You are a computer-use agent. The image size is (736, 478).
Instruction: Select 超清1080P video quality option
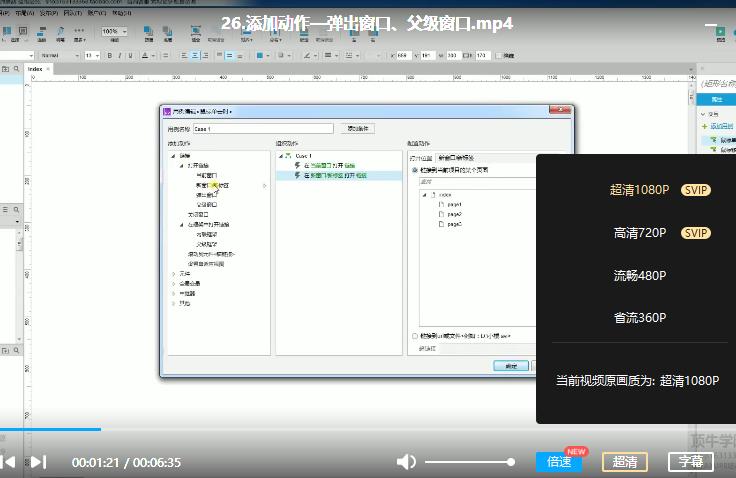click(x=638, y=189)
